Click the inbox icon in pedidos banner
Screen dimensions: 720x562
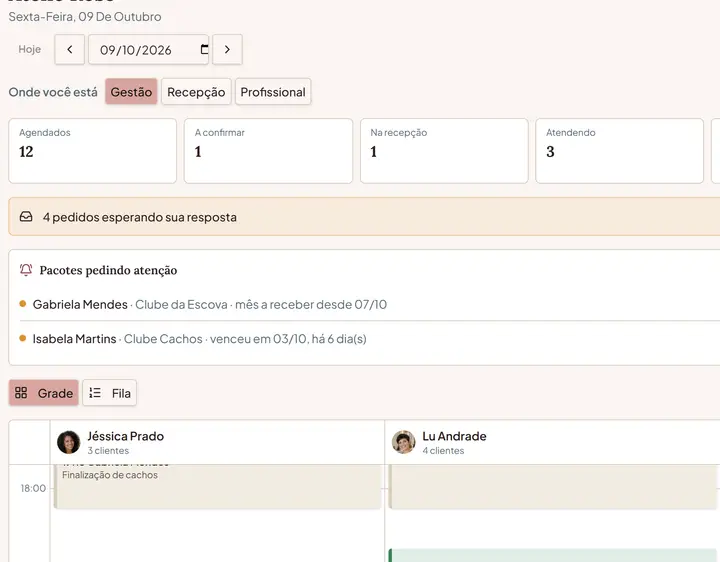click(26, 217)
